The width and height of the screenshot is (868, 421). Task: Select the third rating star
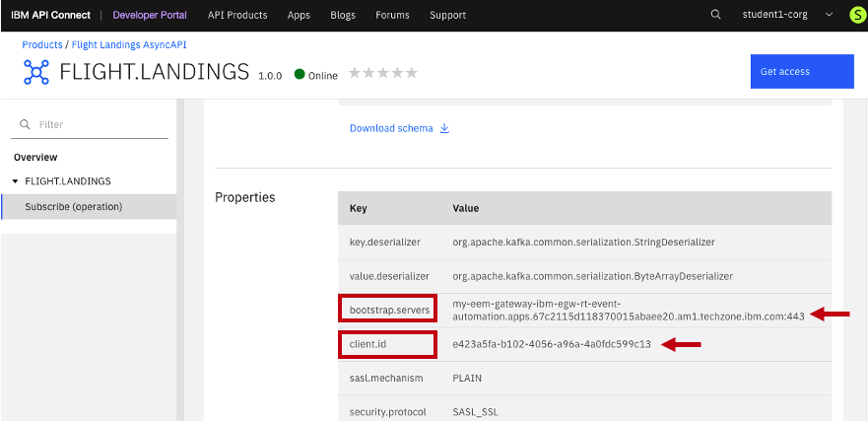(383, 74)
